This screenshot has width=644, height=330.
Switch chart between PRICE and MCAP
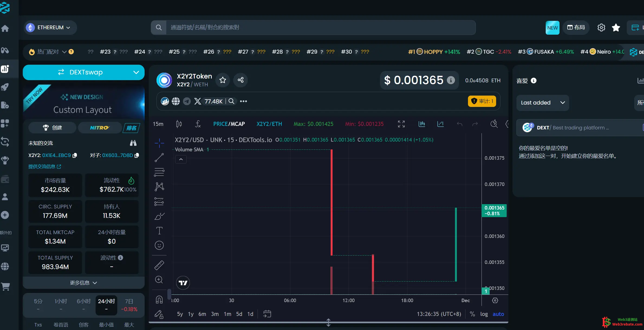pos(229,124)
